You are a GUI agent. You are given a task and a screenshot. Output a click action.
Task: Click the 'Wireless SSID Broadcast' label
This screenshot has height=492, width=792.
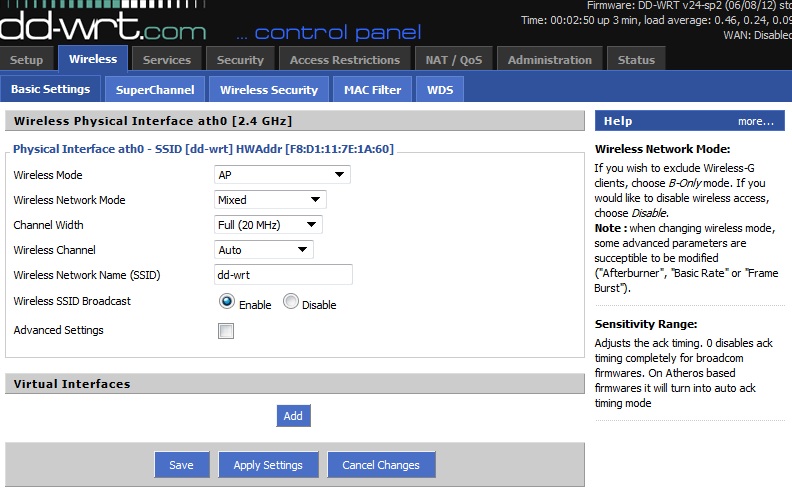(x=72, y=301)
